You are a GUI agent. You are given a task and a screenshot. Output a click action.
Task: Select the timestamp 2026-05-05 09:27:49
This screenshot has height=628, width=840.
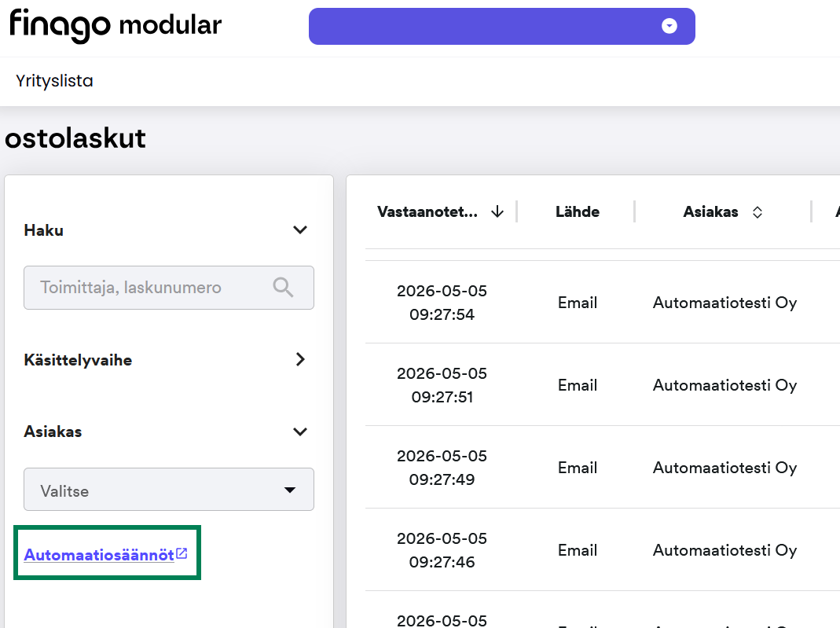(x=442, y=467)
